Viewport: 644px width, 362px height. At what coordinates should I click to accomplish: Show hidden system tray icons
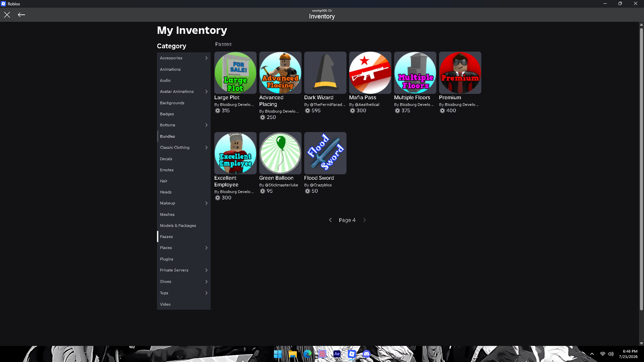(x=592, y=354)
